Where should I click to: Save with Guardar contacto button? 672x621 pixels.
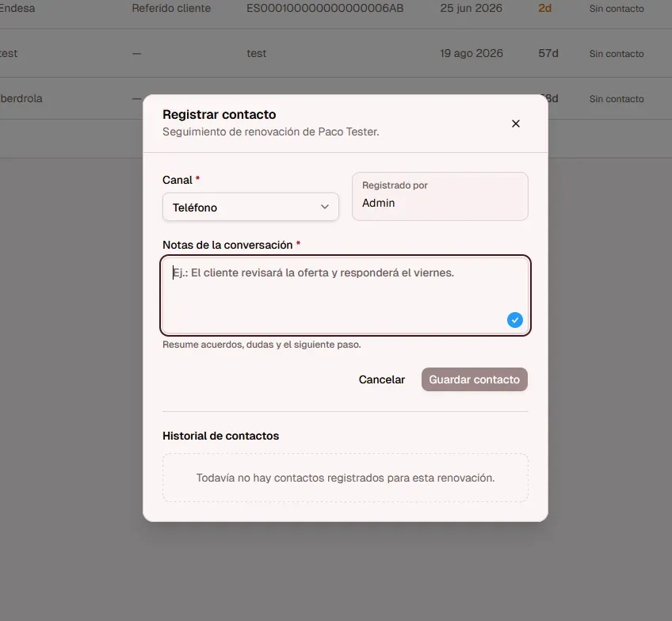click(x=475, y=379)
